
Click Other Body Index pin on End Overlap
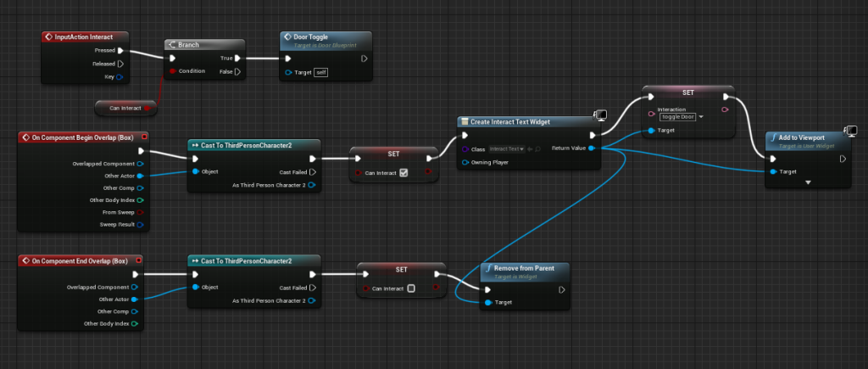(133, 323)
